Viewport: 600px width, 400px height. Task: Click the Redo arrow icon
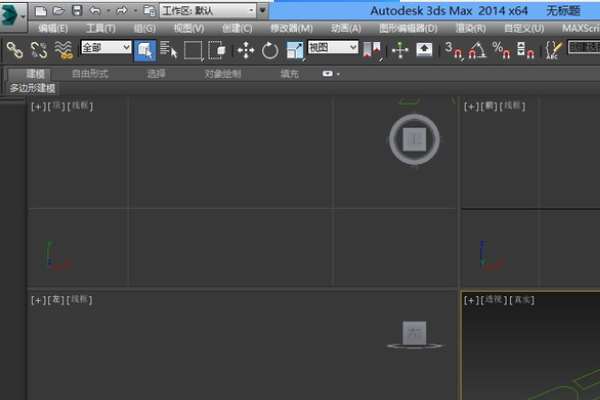[x=121, y=11]
